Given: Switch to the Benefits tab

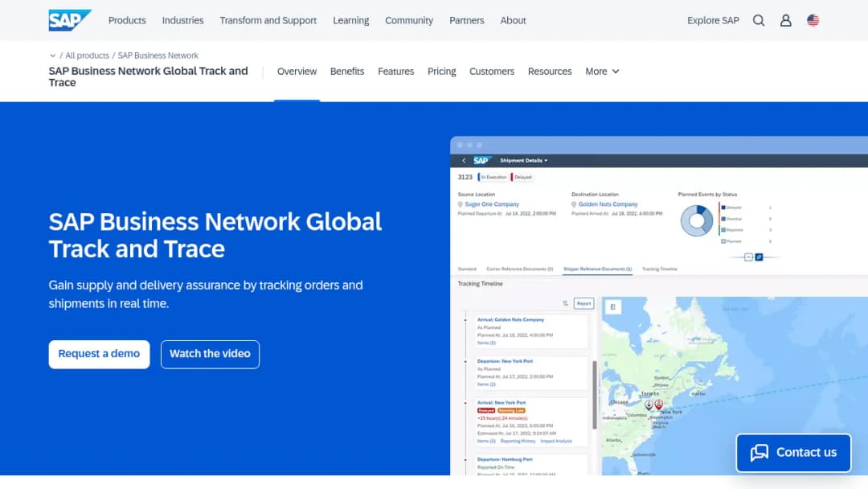Looking at the screenshot, I should 347,72.
